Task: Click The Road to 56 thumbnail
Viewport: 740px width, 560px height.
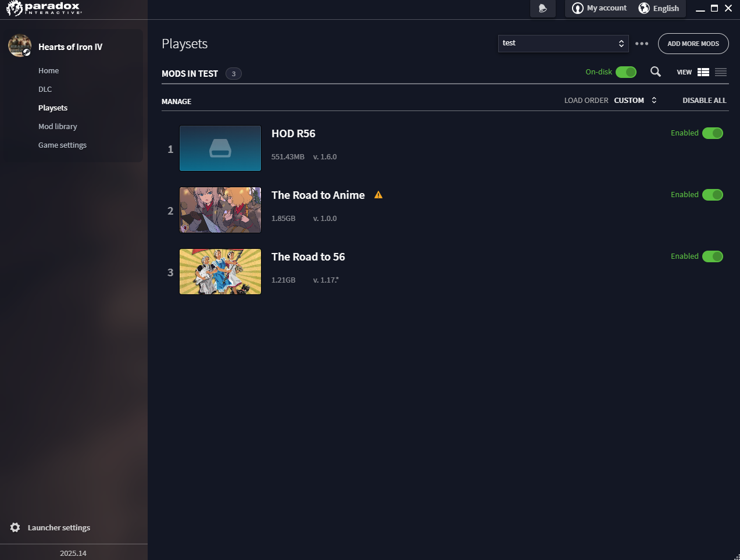Action: coord(220,272)
